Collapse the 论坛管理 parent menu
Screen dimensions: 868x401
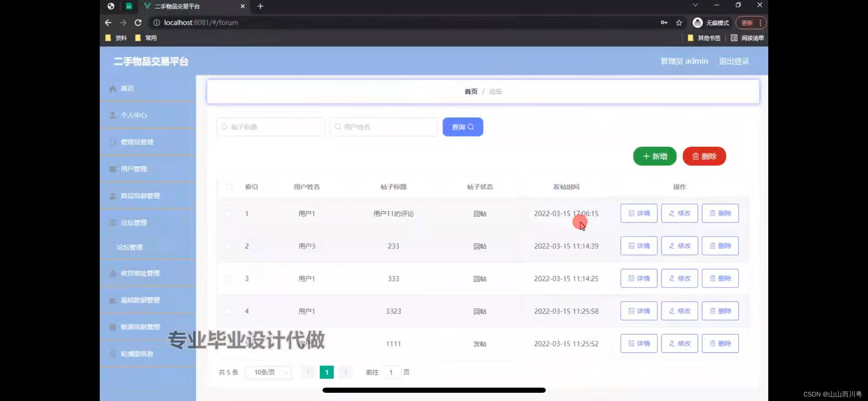coord(148,223)
